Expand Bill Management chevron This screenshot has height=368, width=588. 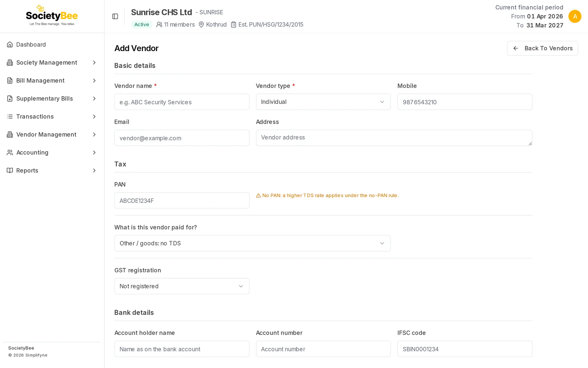94,81
